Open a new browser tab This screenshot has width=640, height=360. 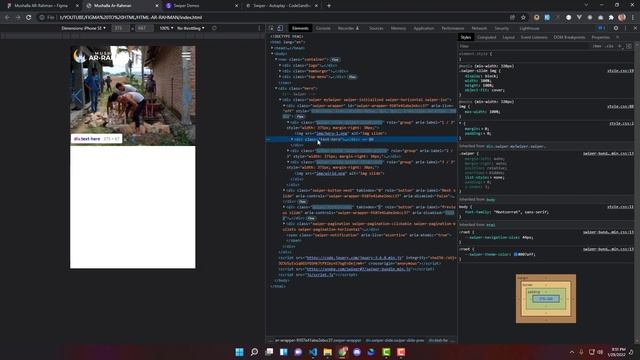(x=329, y=6)
